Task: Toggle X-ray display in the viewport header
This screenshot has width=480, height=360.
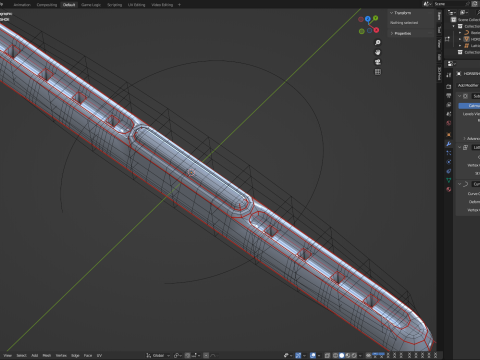Action: coord(327,355)
